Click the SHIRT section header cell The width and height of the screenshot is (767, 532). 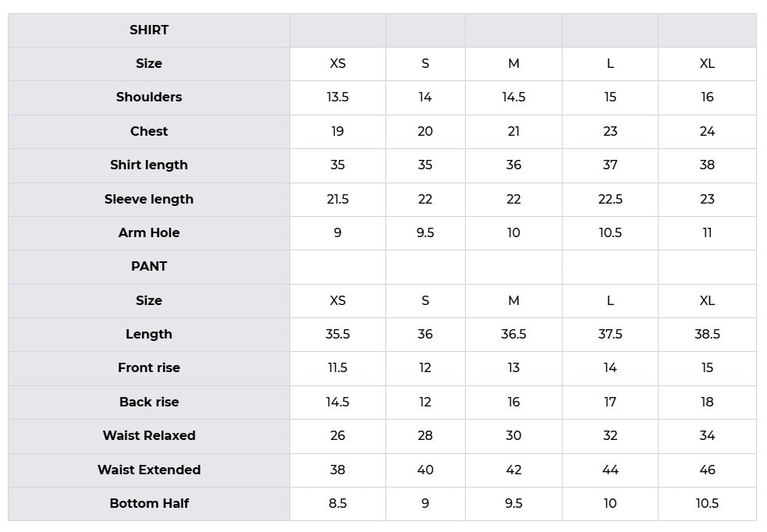click(x=149, y=30)
